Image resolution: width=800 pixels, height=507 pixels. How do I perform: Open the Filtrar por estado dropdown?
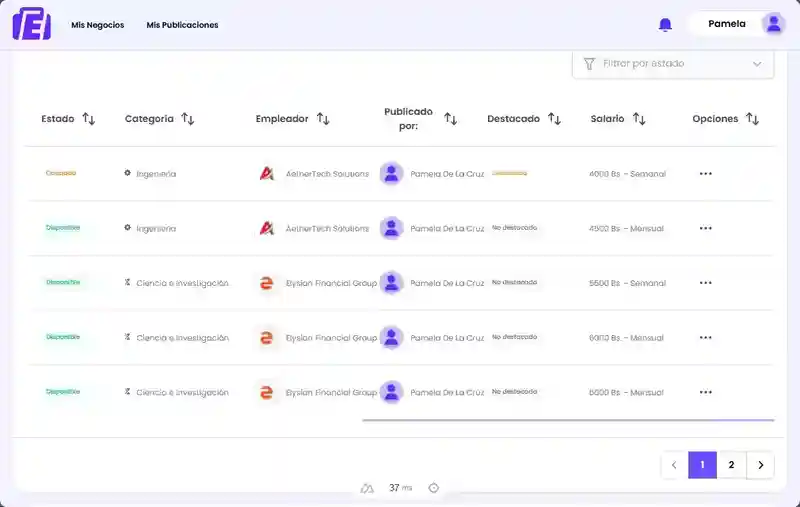tap(672, 64)
